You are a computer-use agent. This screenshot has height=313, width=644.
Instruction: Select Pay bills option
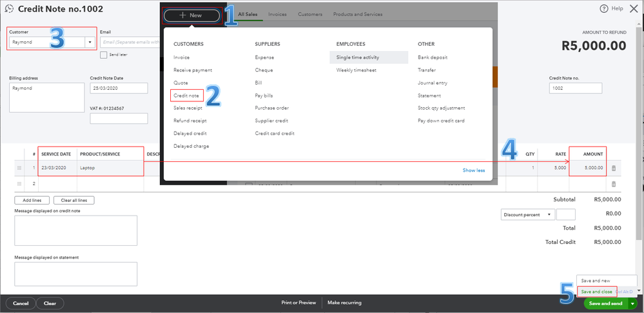264,96
